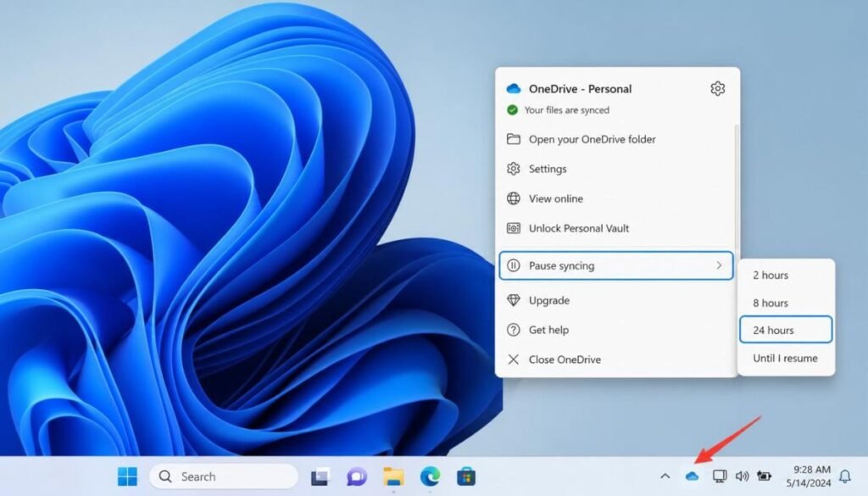Click the volume speaker tray icon
The width and height of the screenshot is (868, 496).
[x=742, y=476]
